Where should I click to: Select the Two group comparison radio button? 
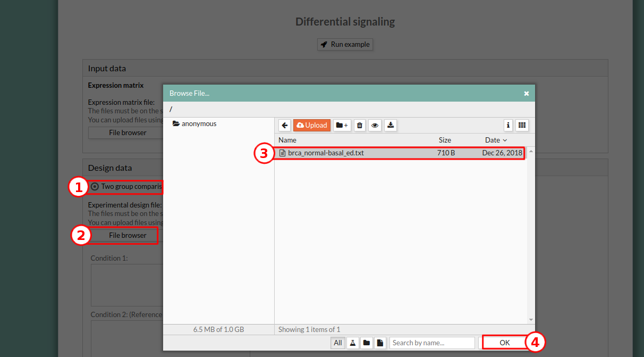[x=95, y=187]
